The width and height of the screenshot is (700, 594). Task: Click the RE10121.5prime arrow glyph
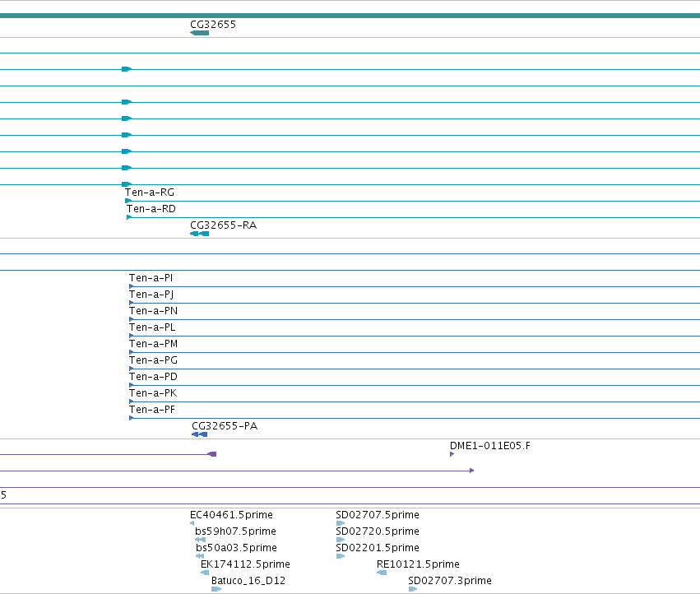(x=382, y=573)
